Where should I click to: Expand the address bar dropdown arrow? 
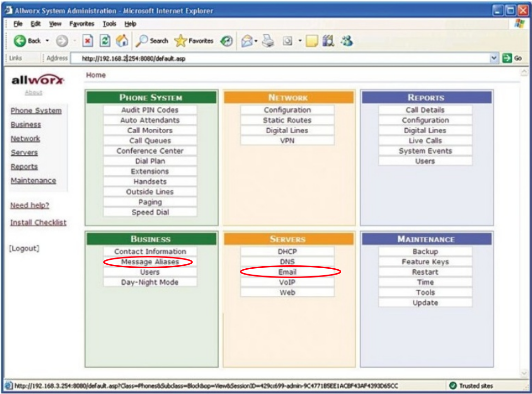click(494, 58)
